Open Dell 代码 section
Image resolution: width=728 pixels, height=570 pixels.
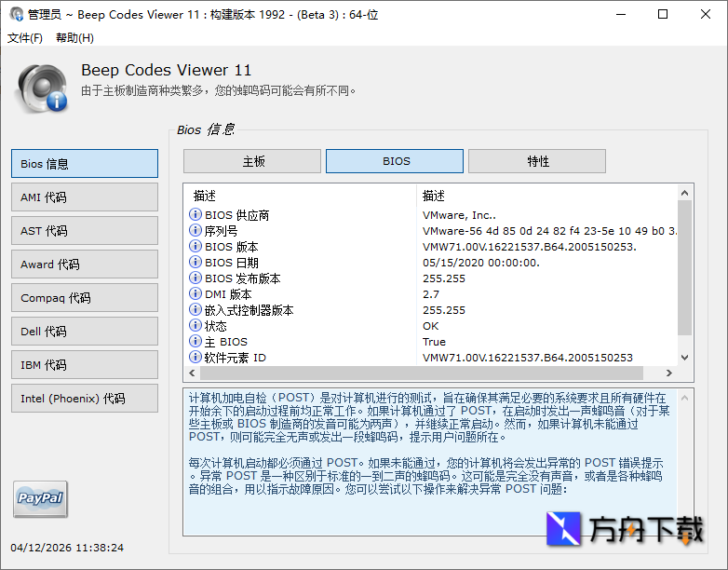pos(85,332)
